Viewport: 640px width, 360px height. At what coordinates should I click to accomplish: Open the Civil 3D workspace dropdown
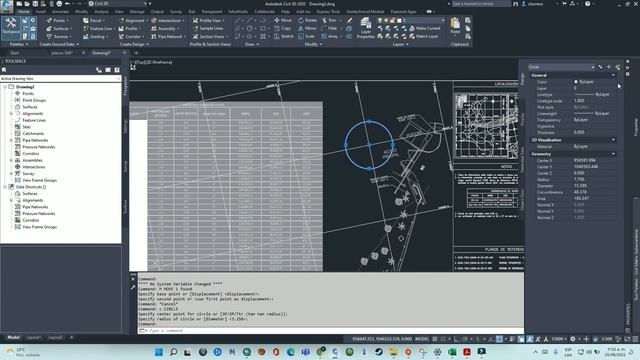point(118,4)
